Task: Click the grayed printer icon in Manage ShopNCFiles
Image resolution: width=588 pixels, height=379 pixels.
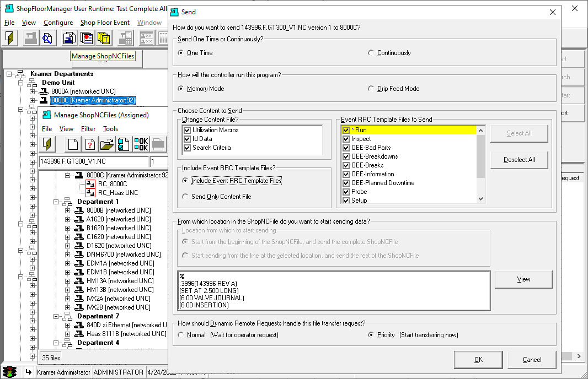Action: tap(158, 144)
